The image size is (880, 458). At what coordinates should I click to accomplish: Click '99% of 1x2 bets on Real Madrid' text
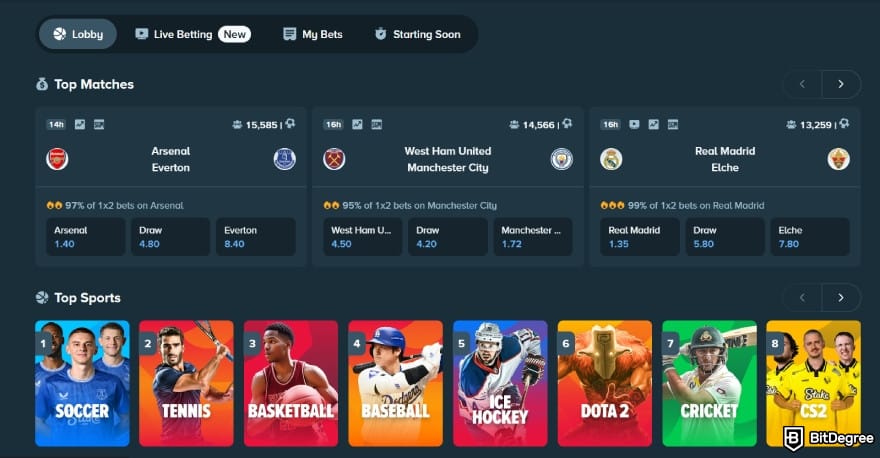pyautogui.click(x=696, y=205)
